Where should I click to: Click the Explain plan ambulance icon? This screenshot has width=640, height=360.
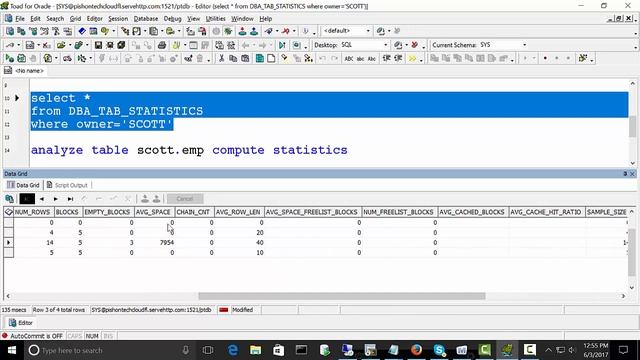tap(67, 58)
